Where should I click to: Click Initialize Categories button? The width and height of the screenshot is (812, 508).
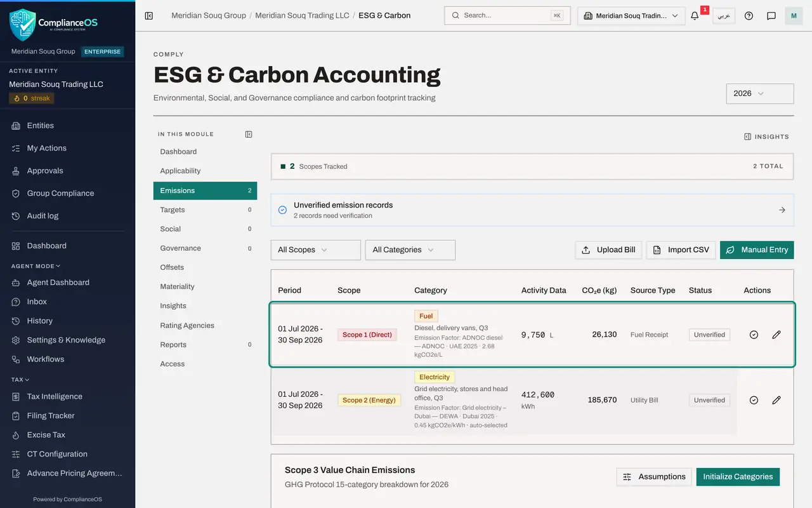pyautogui.click(x=738, y=477)
